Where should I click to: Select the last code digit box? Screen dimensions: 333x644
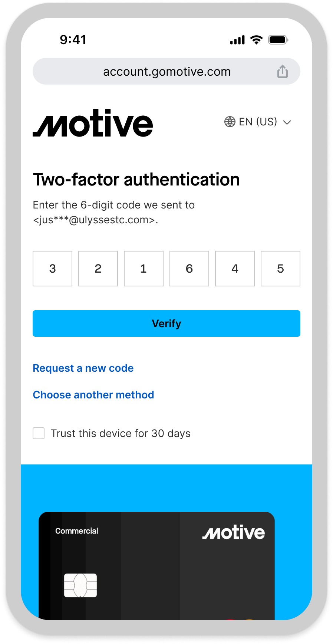point(280,269)
